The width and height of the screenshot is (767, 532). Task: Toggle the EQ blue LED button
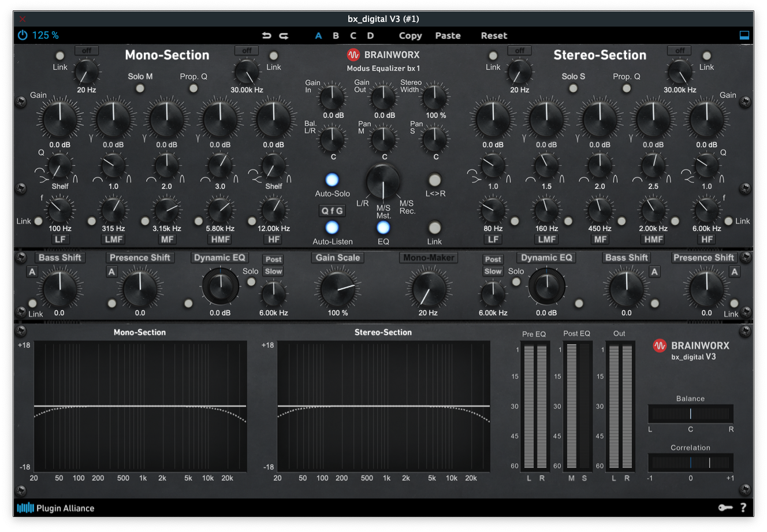[383, 228]
